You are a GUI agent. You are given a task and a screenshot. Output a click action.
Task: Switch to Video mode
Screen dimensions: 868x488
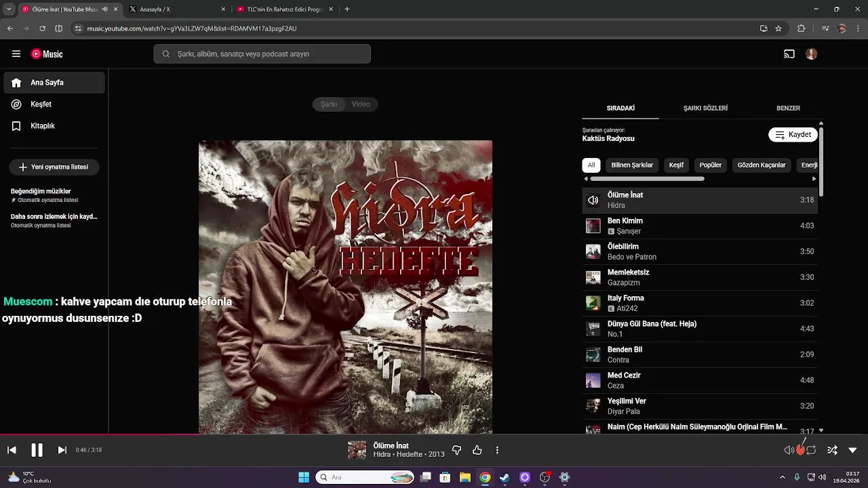(x=361, y=104)
